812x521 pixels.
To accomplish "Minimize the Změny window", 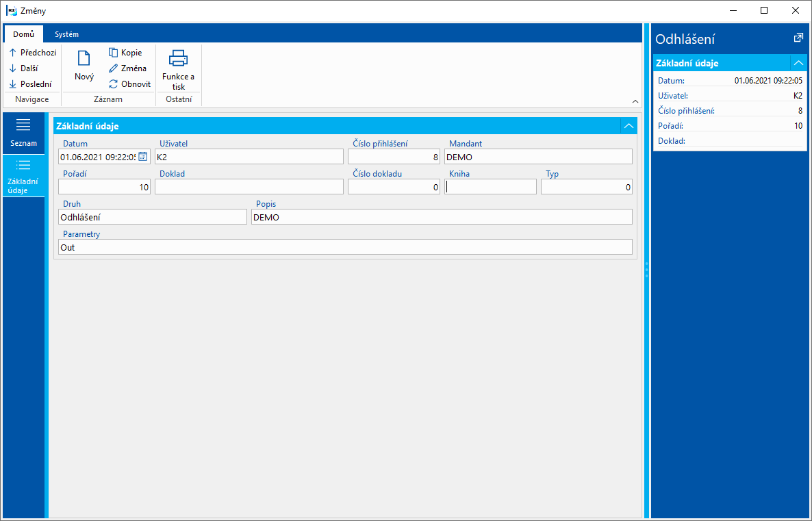I will 733,10.
